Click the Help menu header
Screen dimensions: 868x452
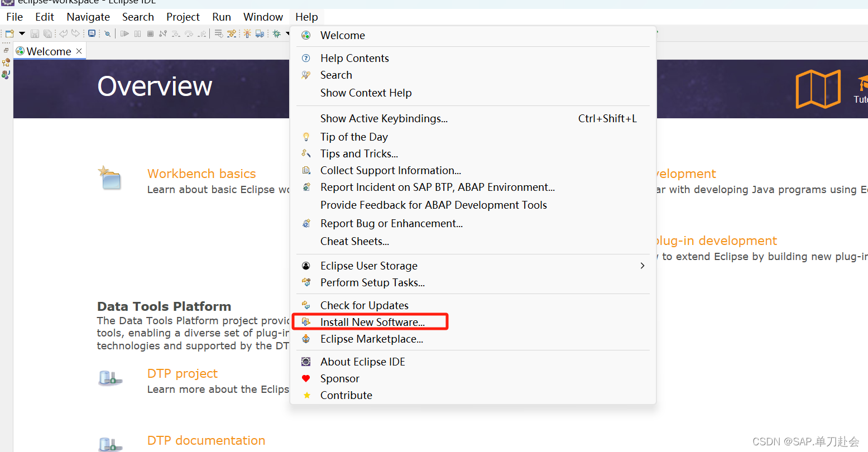[306, 17]
